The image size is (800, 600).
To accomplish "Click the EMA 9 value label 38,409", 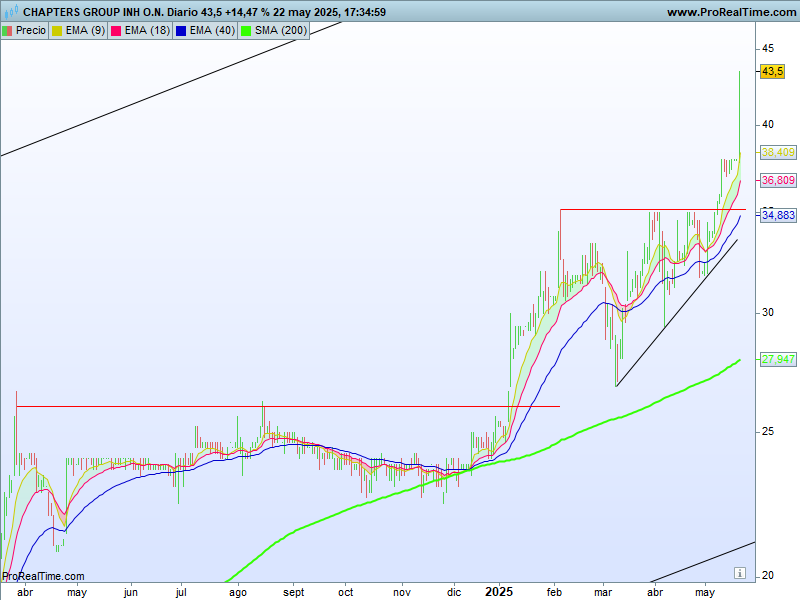I will point(778,152).
